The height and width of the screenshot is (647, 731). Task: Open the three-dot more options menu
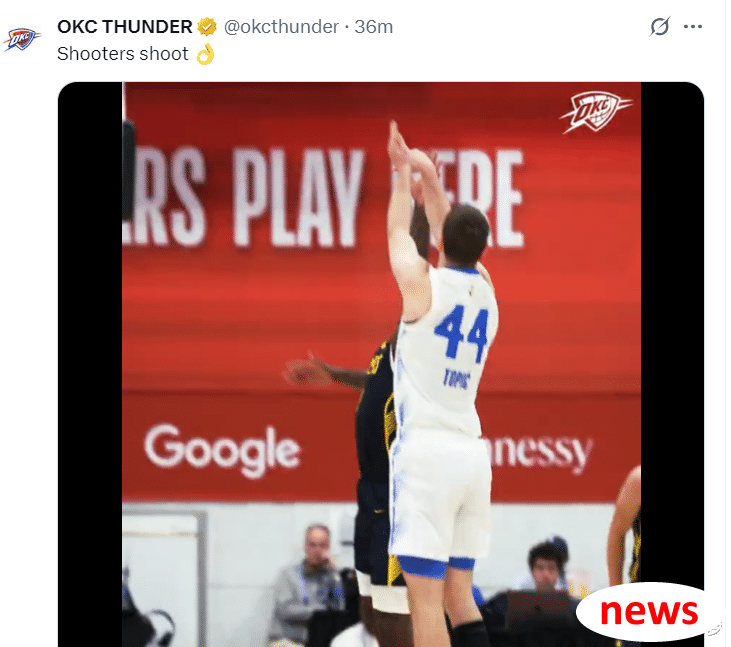coord(693,27)
